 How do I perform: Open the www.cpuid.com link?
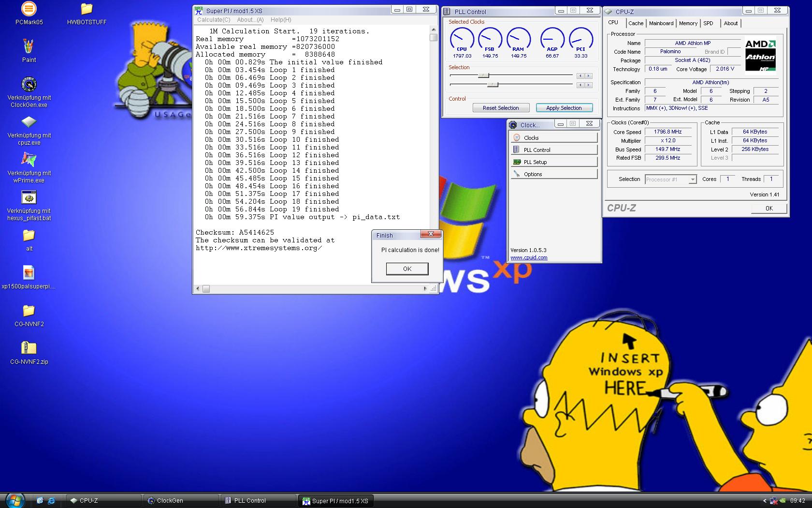[x=529, y=257]
